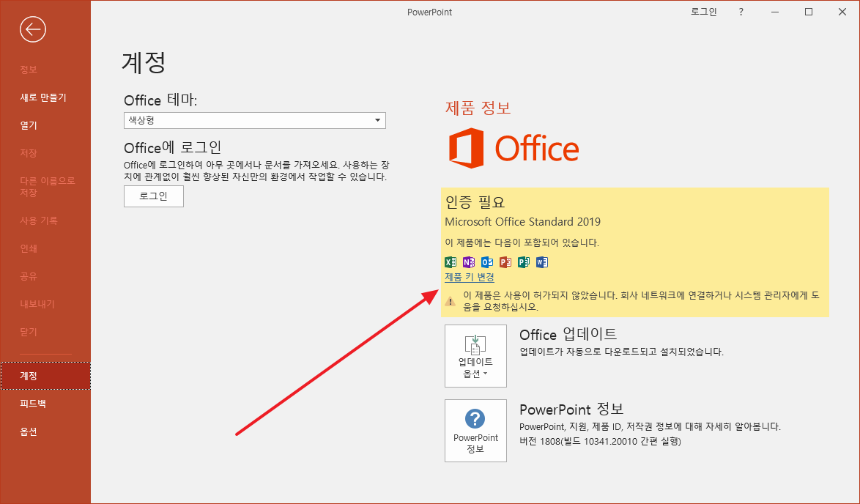
Task: Click the 버전 1808 build text
Action: (x=600, y=441)
